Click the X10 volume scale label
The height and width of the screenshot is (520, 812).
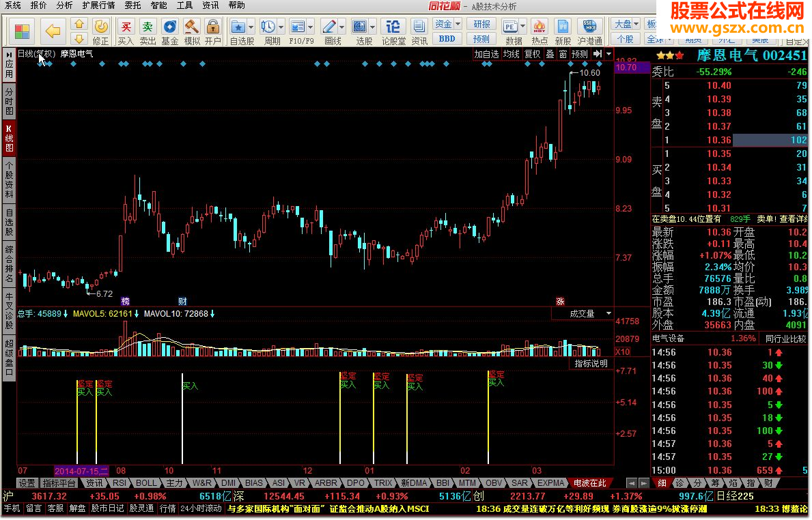click(x=622, y=352)
